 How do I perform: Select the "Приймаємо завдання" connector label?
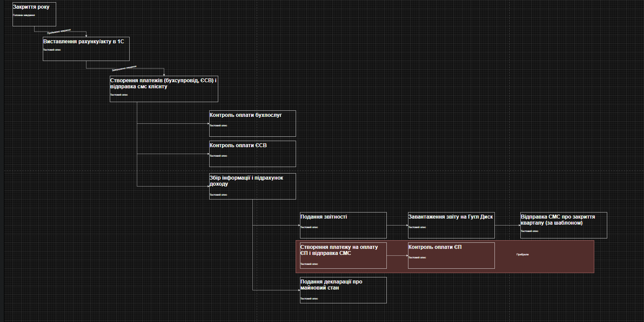coord(59,31)
